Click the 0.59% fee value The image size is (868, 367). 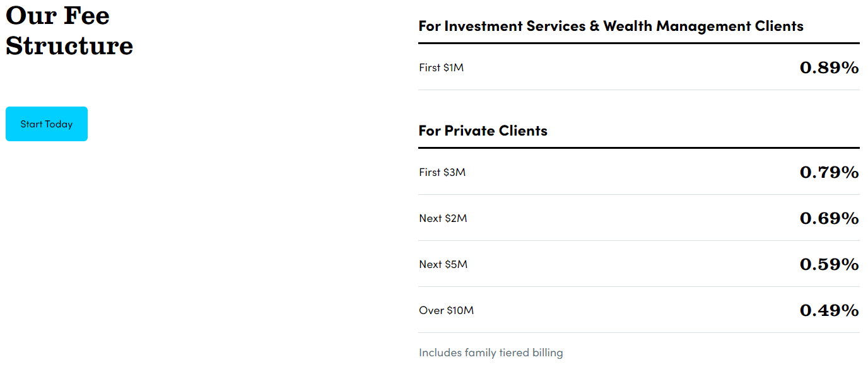829,264
